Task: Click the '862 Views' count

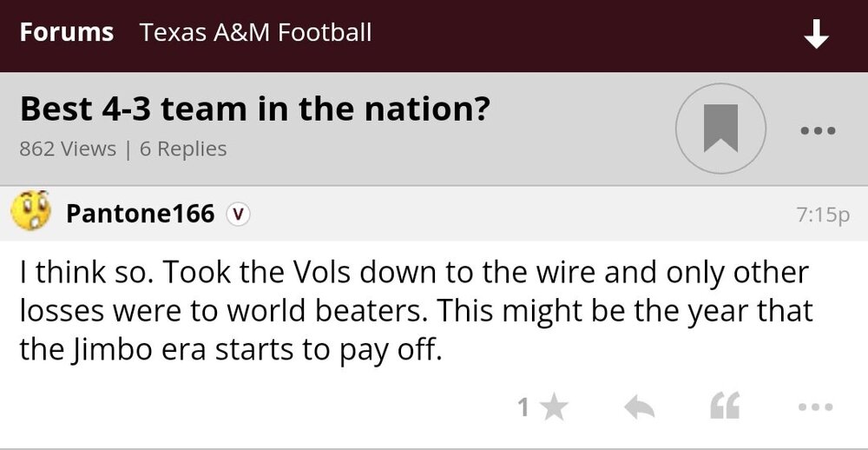Action: coord(68,149)
